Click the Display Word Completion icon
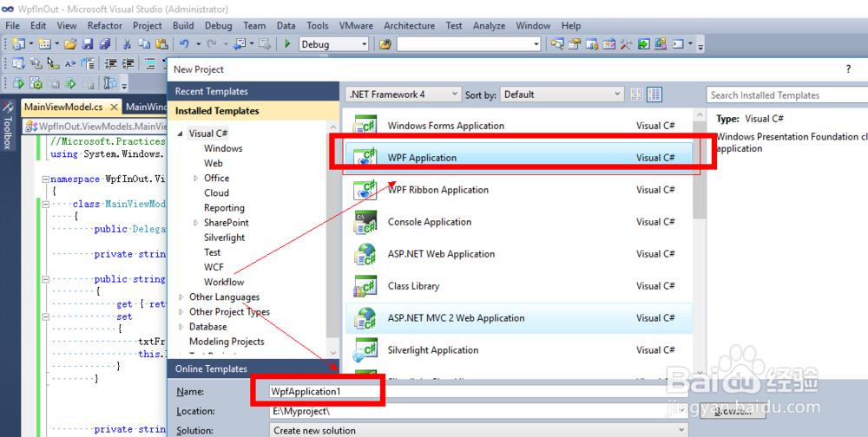868x437 pixels. point(70,63)
